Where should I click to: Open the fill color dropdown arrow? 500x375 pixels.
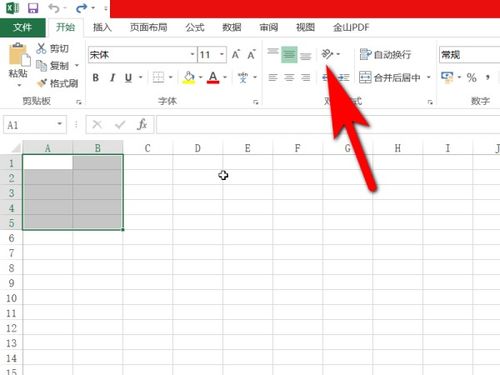tap(201, 77)
